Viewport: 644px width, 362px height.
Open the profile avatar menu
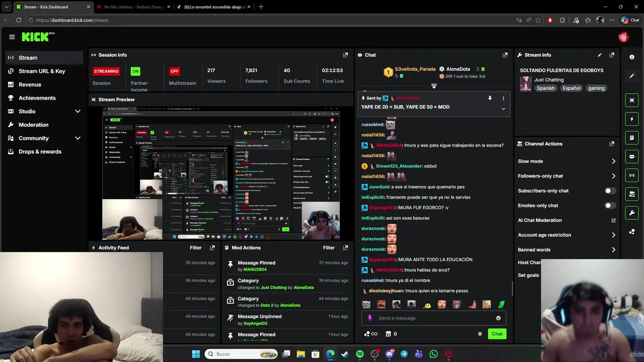click(x=623, y=37)
